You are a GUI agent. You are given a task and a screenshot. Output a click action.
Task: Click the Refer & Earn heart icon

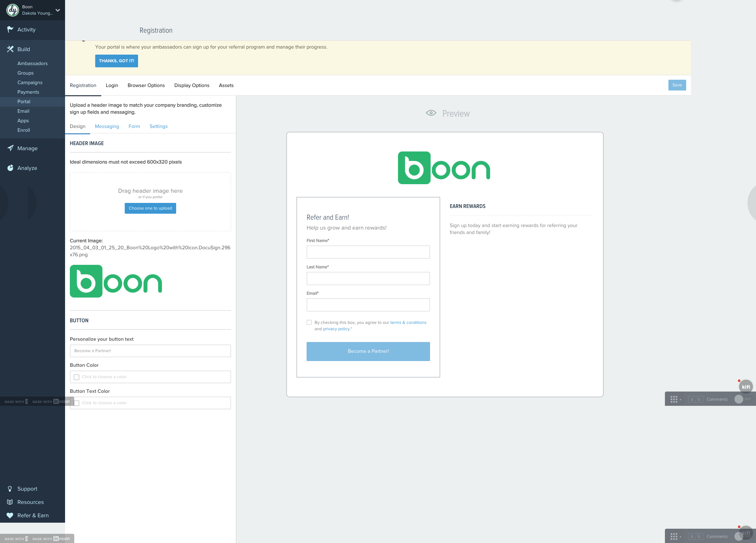click(x=10, y=515)
